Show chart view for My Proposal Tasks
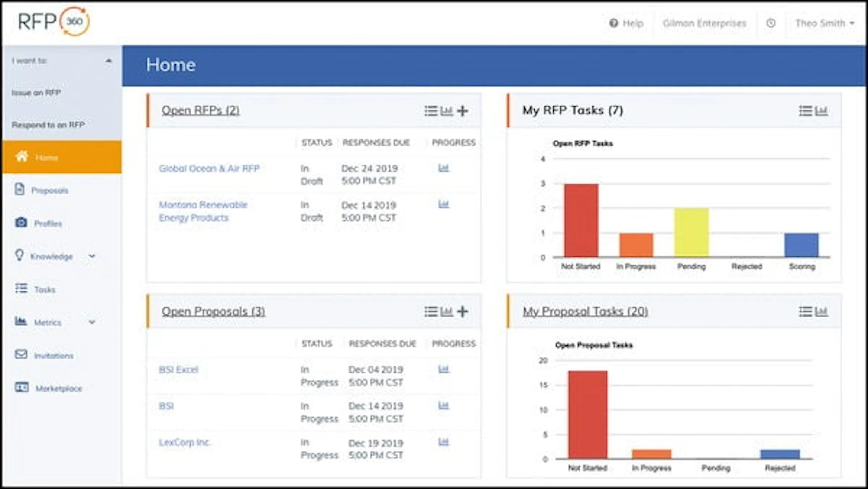This screenshot has width=868, height=489. [x=821, y=311]
